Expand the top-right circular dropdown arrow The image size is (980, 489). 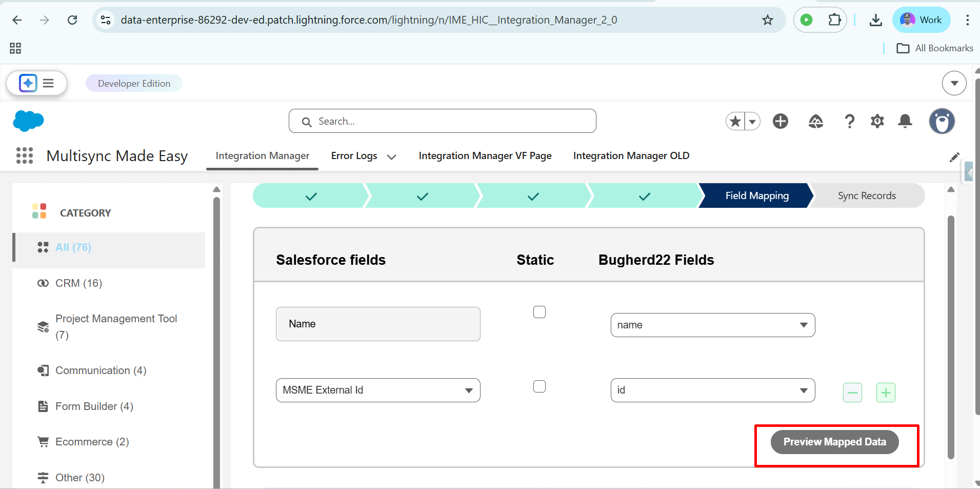coord(954,83)
